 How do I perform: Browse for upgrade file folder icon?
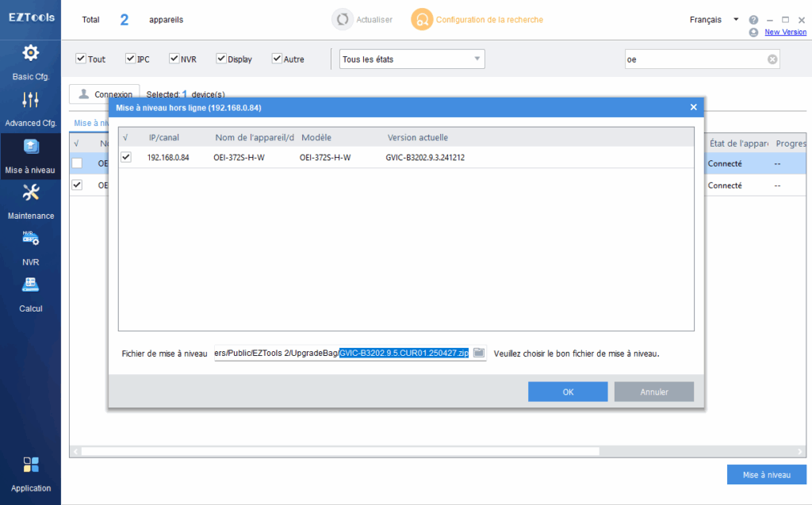click(x=479, y=353)
